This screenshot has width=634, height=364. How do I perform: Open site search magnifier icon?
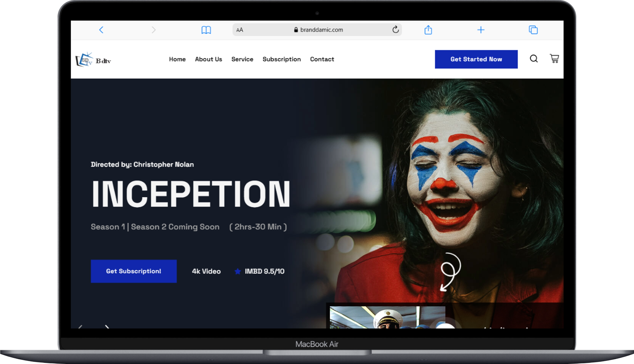(534, 59)
